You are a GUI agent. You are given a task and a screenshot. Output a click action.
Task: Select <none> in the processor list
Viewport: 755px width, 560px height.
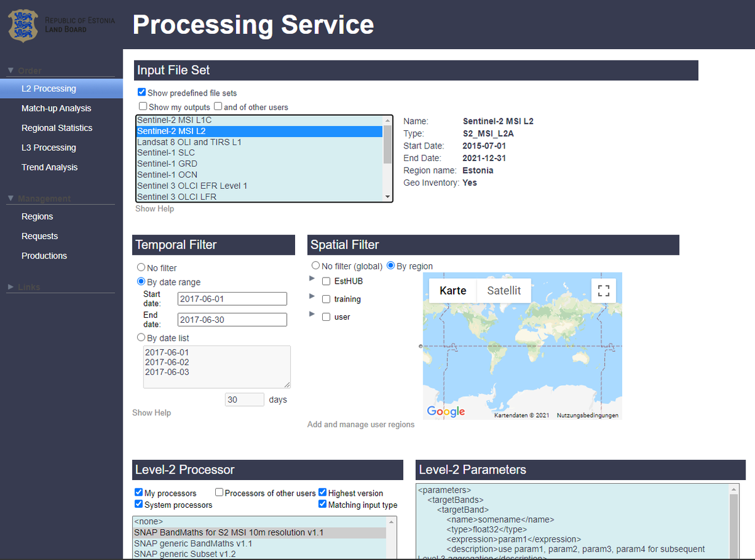pyautogui.click(x=260, y=522)
